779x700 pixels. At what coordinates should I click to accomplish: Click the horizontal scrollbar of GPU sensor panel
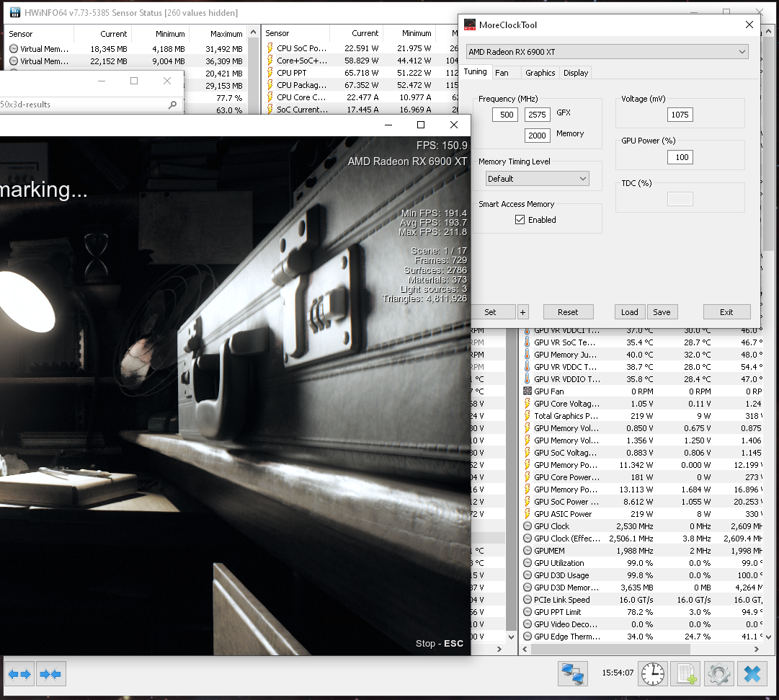point(609,650)
